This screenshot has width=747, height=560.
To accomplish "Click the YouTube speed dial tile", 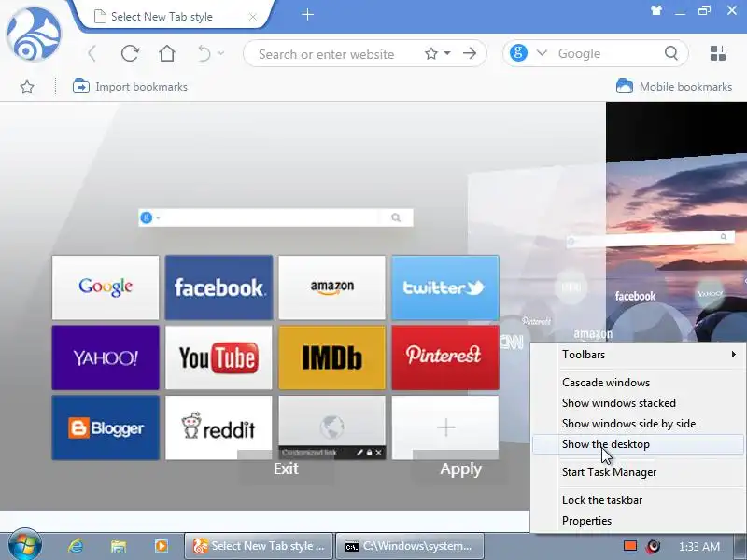I will tap(218, 357).
